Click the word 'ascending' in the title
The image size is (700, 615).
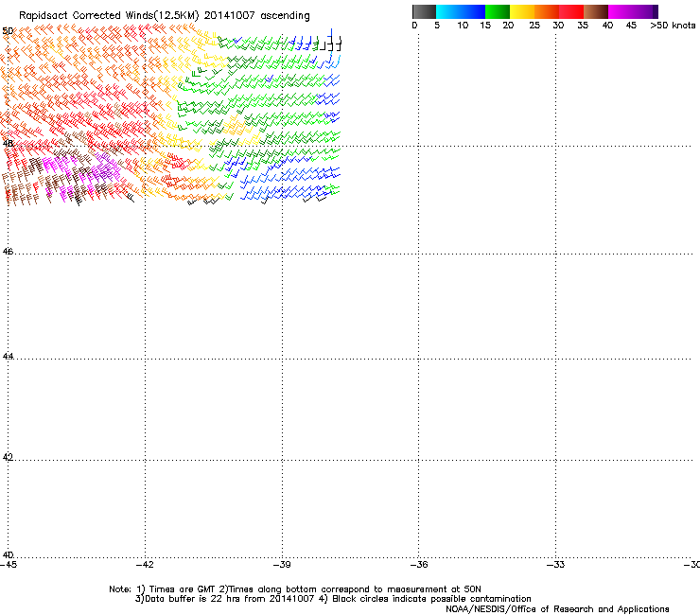285,16
